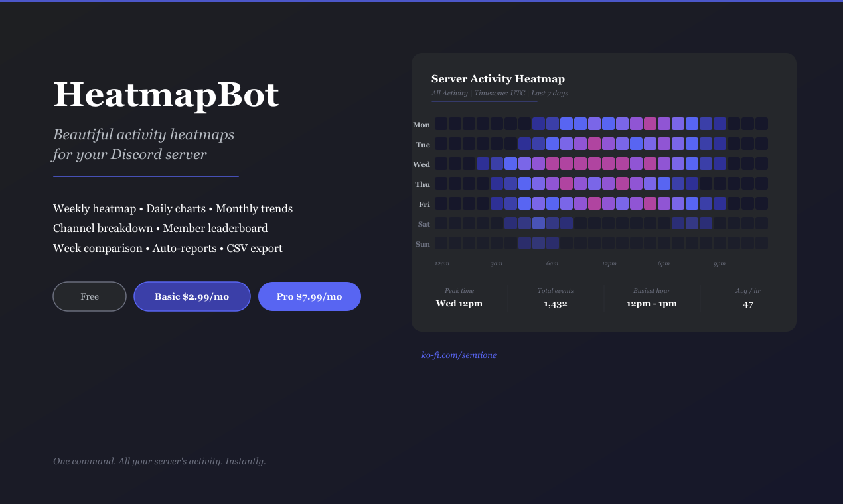
Task: Click the Total events value 1,432
Action: [556, 304]
